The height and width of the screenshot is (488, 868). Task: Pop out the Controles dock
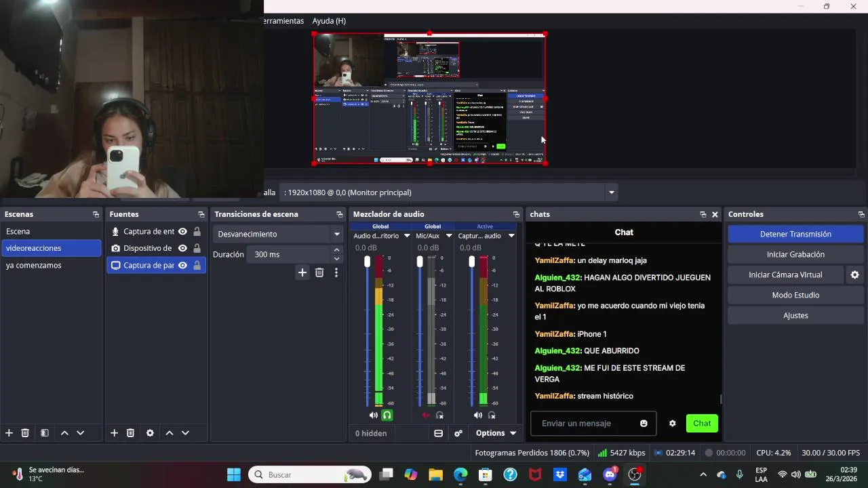click(x=861, y=214)
